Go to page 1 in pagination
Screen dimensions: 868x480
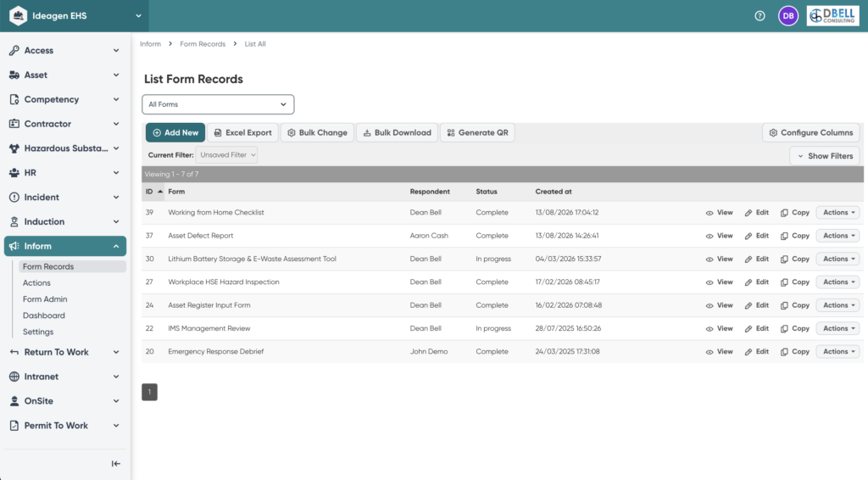pos(149,392)
